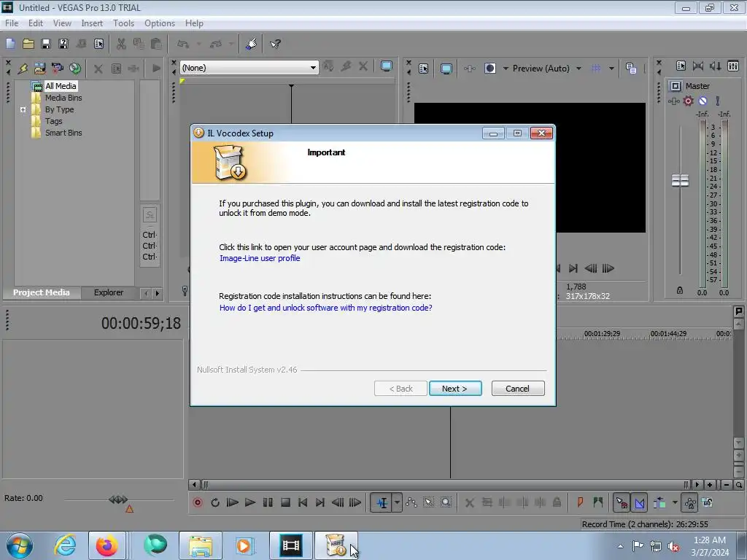The width and height of the screenshot is (747, 560).
Task: Toggle the lock icon below Master fader
Action: point(680,290)
